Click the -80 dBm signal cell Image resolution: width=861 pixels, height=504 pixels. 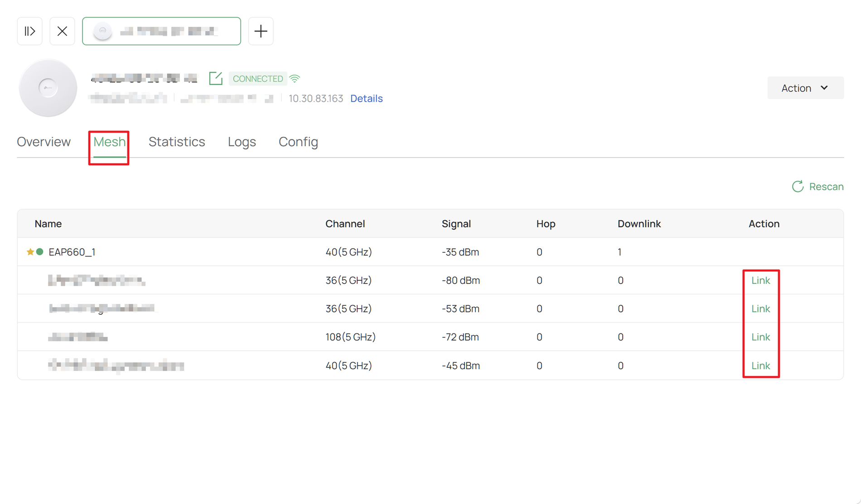click(460, 280)
